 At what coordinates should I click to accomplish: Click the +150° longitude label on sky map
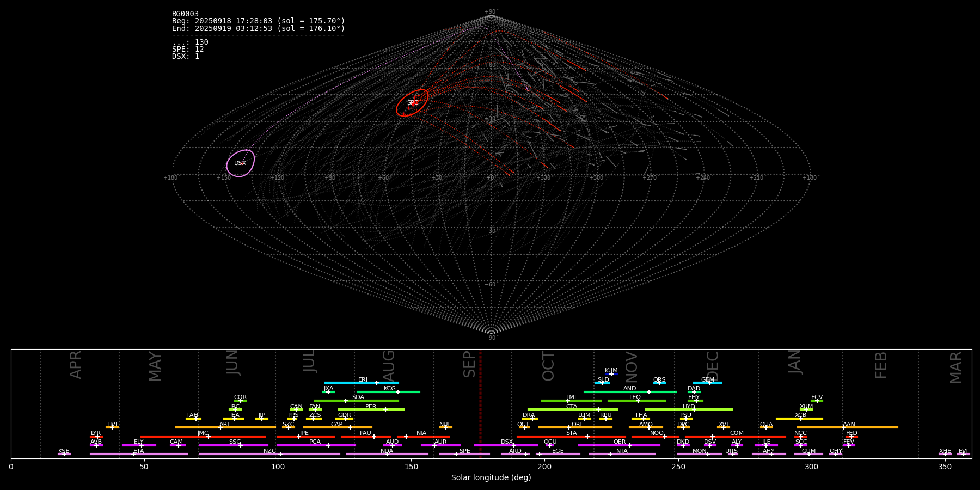(x=224, y=178)
